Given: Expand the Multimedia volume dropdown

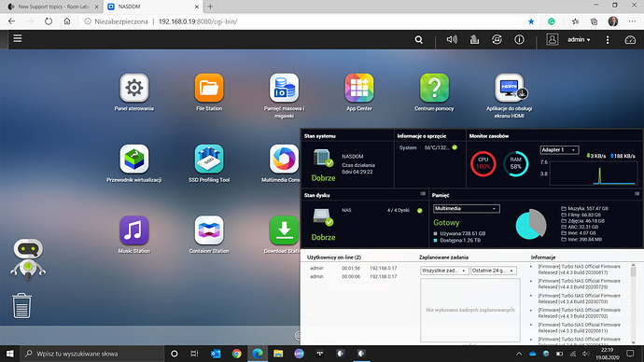Looking at the screenshot, I should coord(466,208).
